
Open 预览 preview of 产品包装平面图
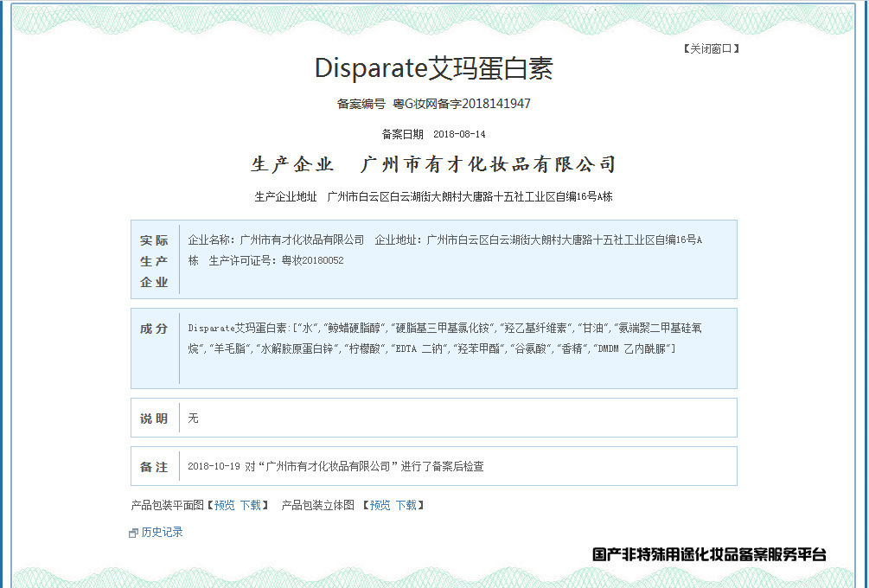pos(225,505)
